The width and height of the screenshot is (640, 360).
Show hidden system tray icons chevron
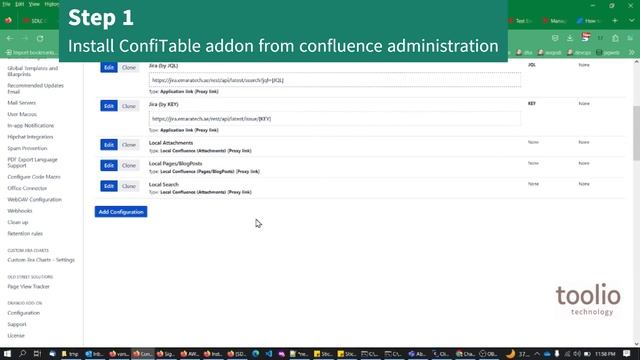point(537,353)
